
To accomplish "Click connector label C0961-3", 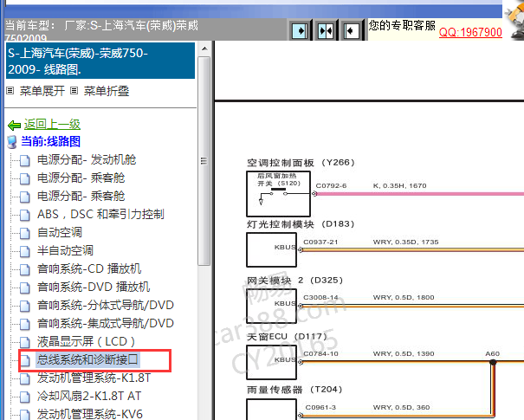I will (320, 407).
